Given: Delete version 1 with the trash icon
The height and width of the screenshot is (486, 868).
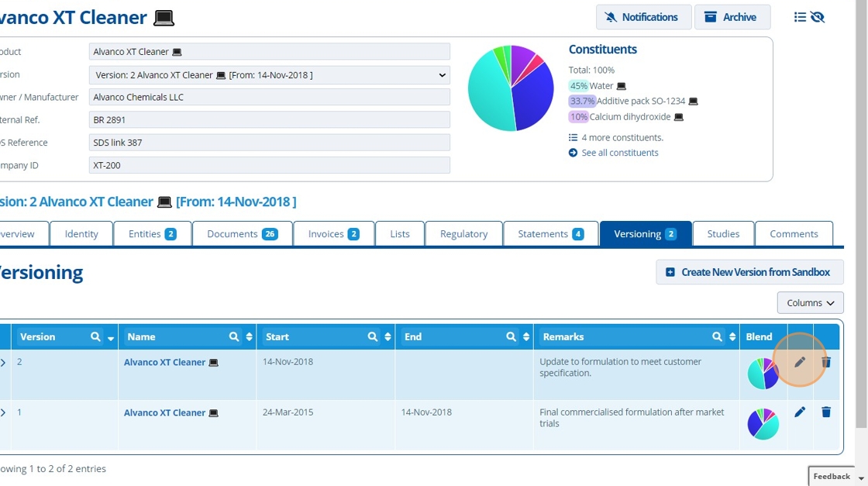Looking at the screenshot, I should (826, 412).
